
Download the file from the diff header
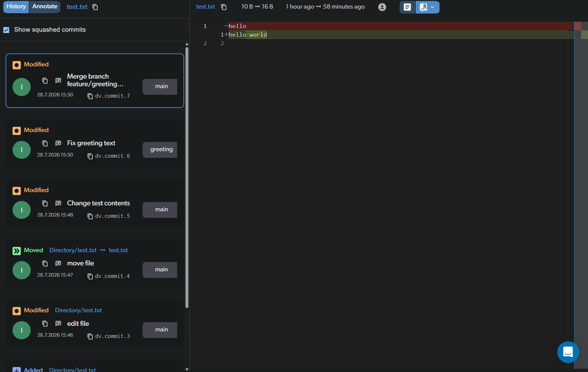coord(382,7)
